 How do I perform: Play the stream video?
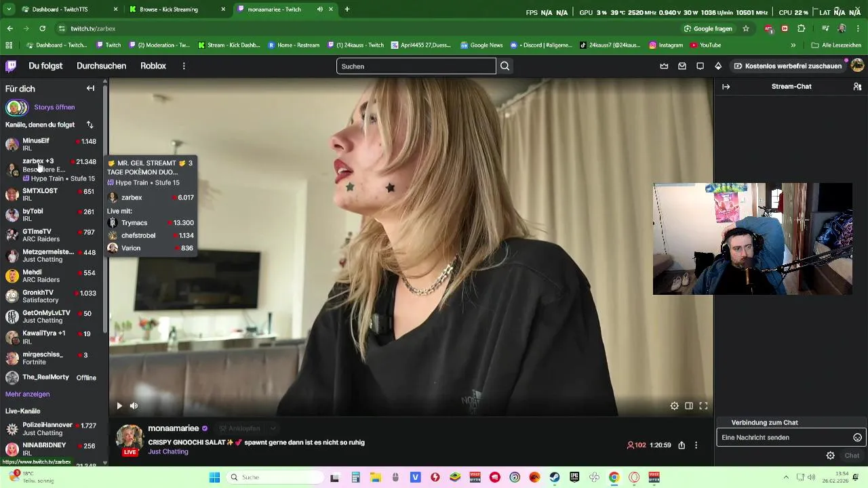(x=119, y=406)
